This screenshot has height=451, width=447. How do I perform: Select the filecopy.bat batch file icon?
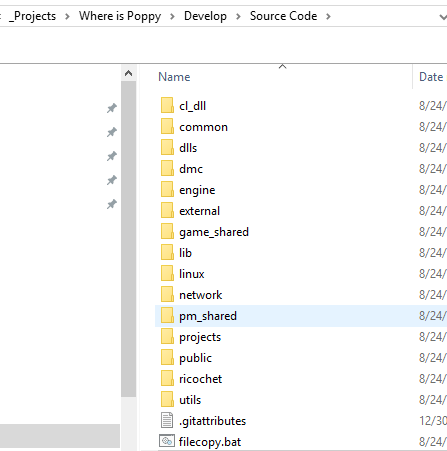(x=167, y=441)
